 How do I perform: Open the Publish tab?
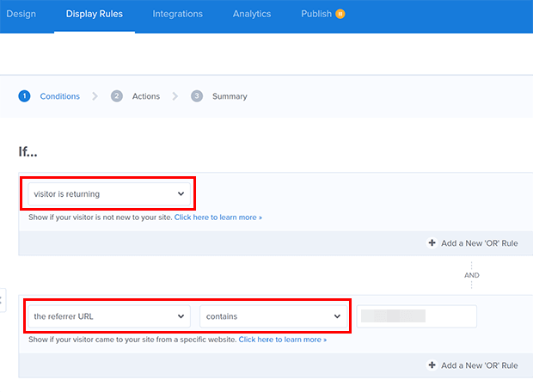pyautogui.click(x=316, y=14)
